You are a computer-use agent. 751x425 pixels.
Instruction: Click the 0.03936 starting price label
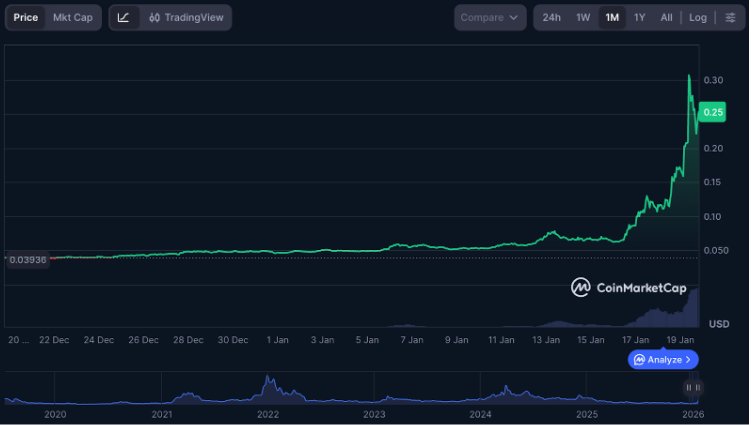(27, 259)
